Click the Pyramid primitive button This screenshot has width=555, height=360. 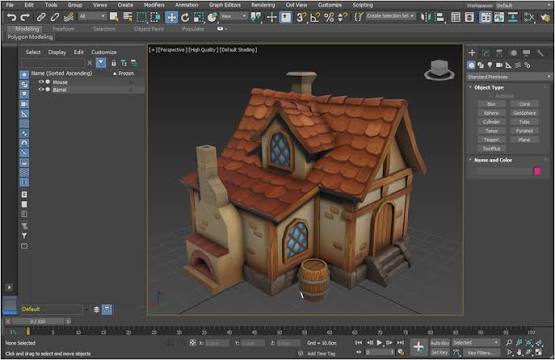tap(525, 131)
